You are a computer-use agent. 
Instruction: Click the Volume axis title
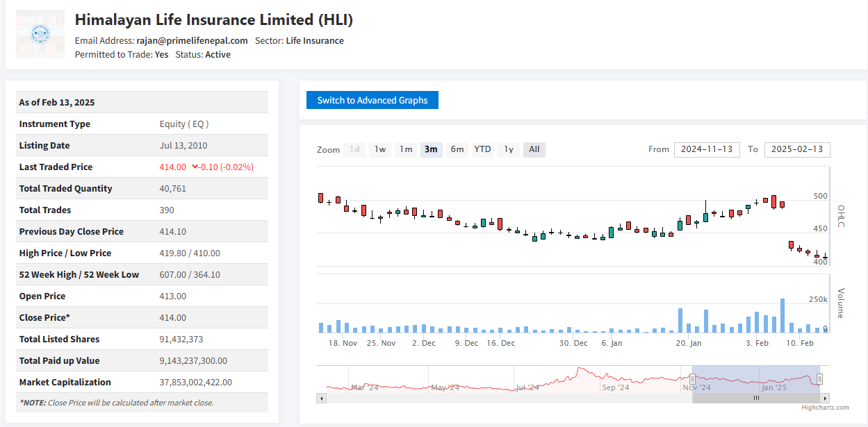(x=840, y=303)
